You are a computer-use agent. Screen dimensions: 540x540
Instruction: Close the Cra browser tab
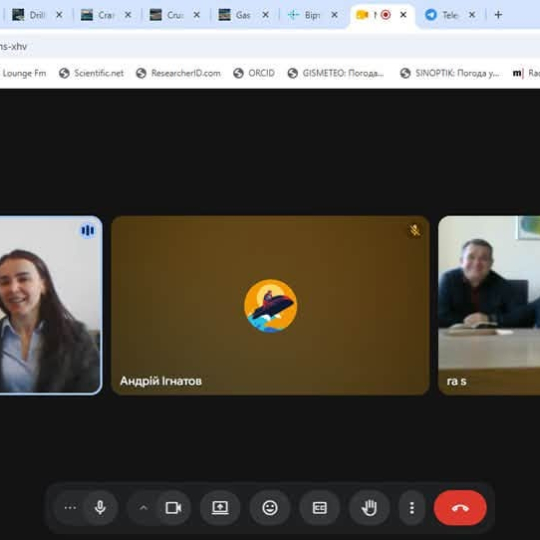point(128,15)
